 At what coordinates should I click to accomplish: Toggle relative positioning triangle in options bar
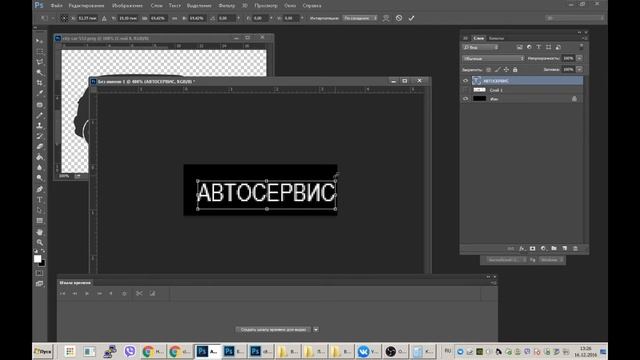(104, 18)
